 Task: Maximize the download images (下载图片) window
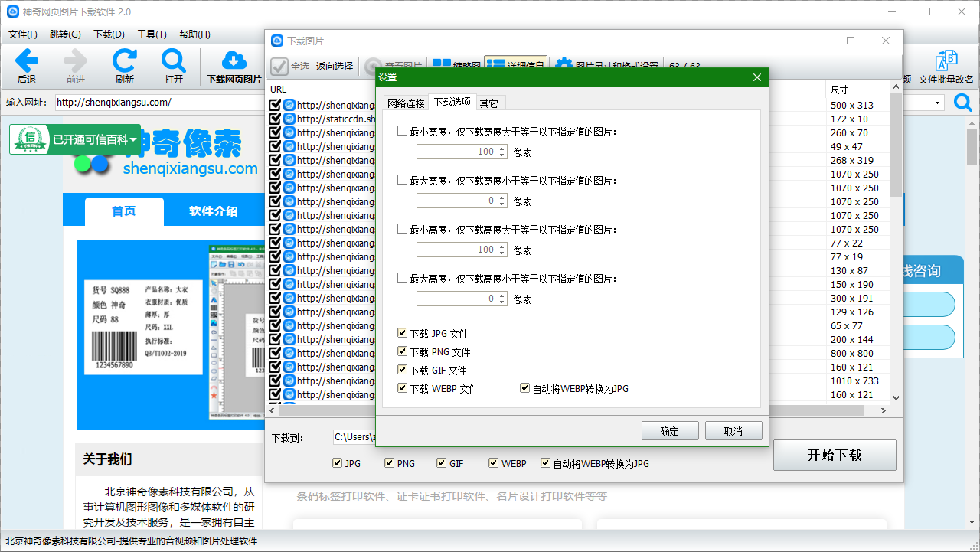(x=851, y=41)
